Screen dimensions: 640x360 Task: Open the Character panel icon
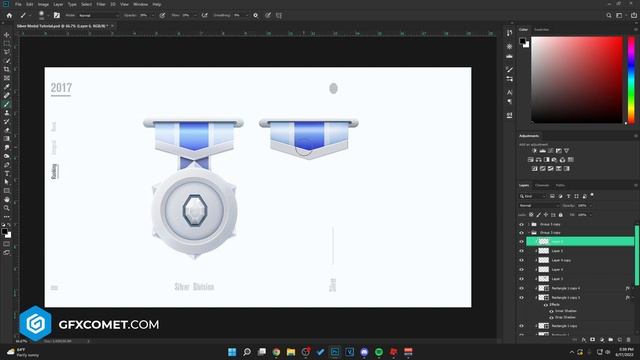[509, 92]
